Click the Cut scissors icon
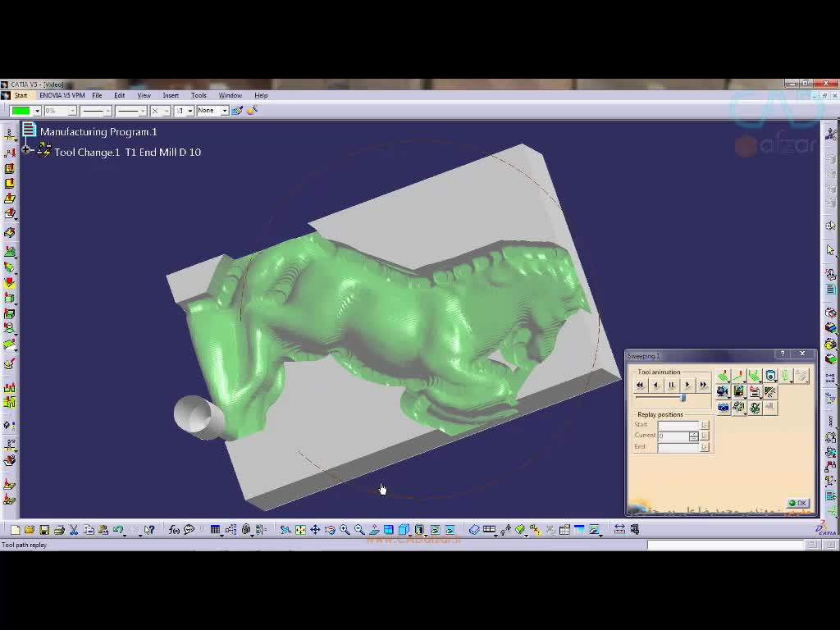Viewport: 840px width, 630px height. (74, 530)
